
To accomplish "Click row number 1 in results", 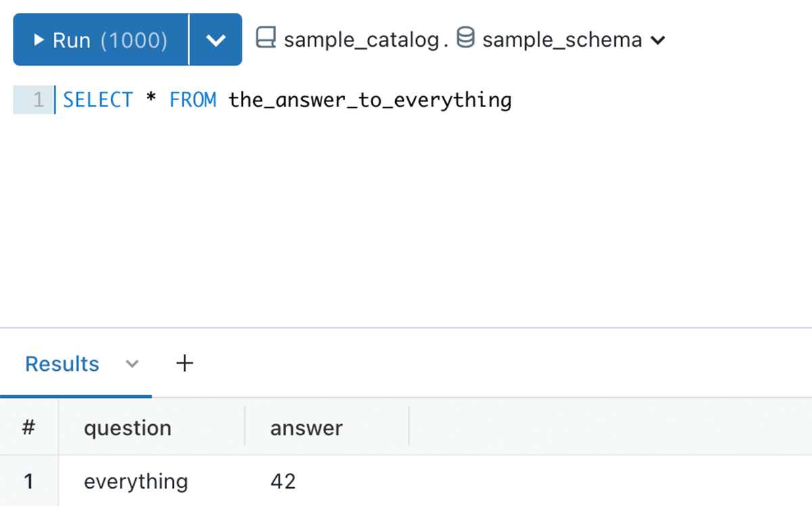I will click(x=28, y=481).
